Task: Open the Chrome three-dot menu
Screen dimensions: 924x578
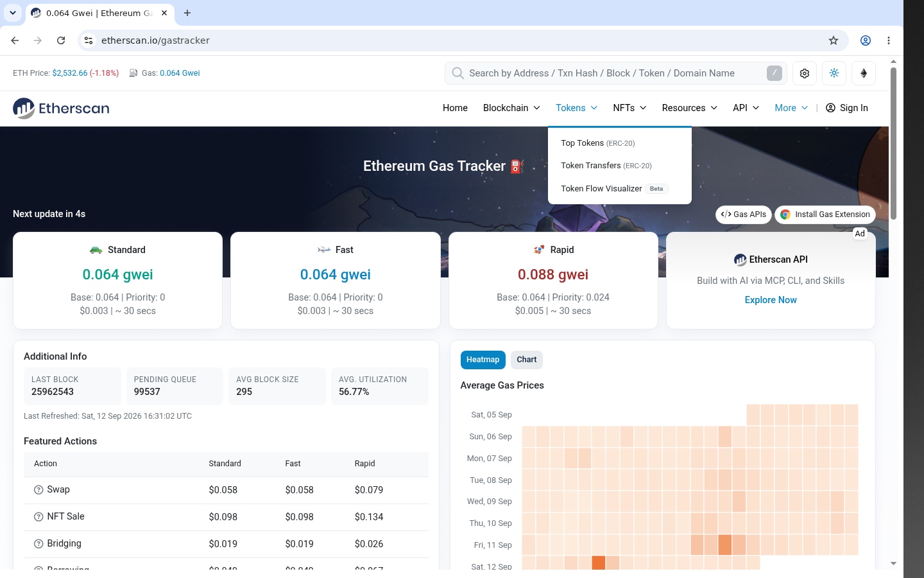Action: (889, 40)
